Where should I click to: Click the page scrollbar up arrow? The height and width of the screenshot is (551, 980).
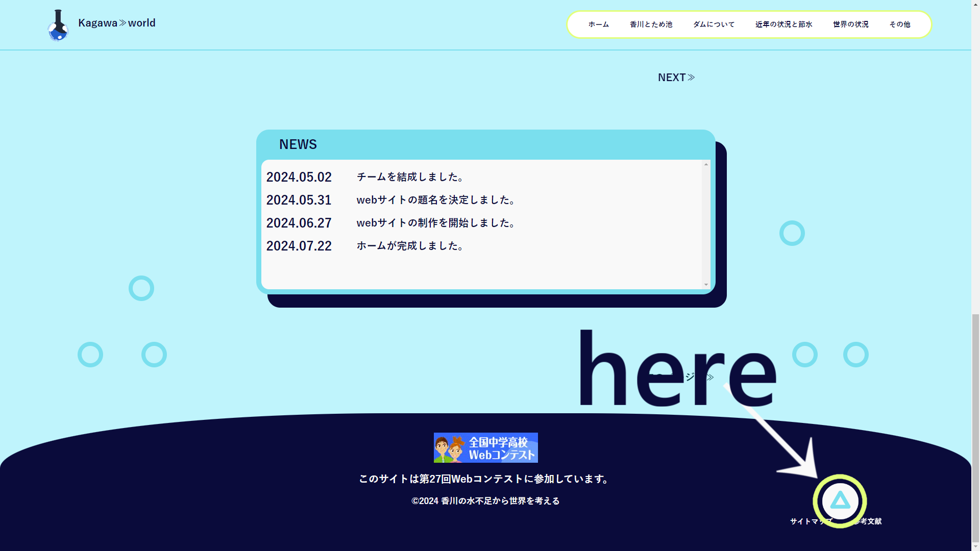pos(975,4)
